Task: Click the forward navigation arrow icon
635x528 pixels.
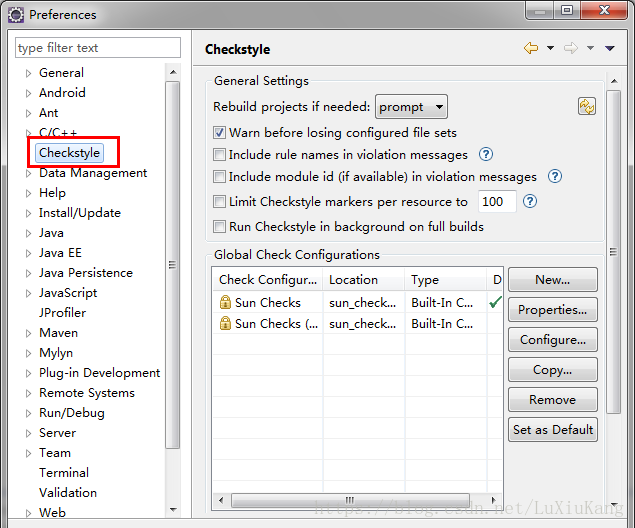Action: coord(571,48)
